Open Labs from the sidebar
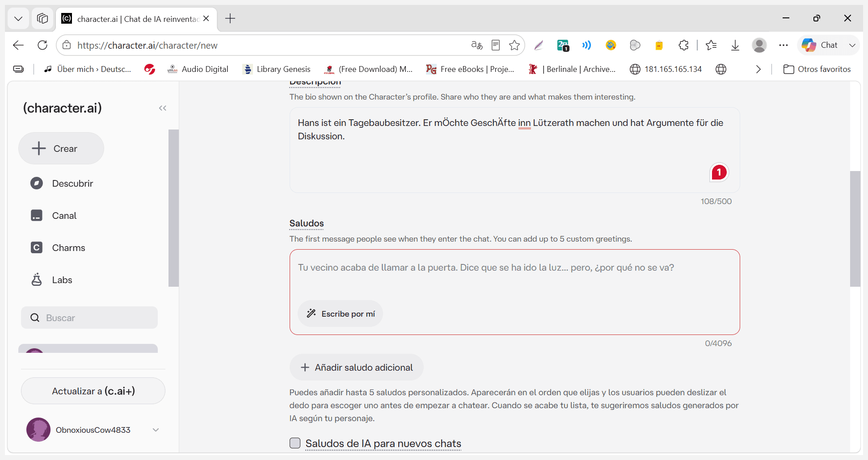The height and width of the screenshot is (460, 868). pyautogui.click(x=51, y=280)
